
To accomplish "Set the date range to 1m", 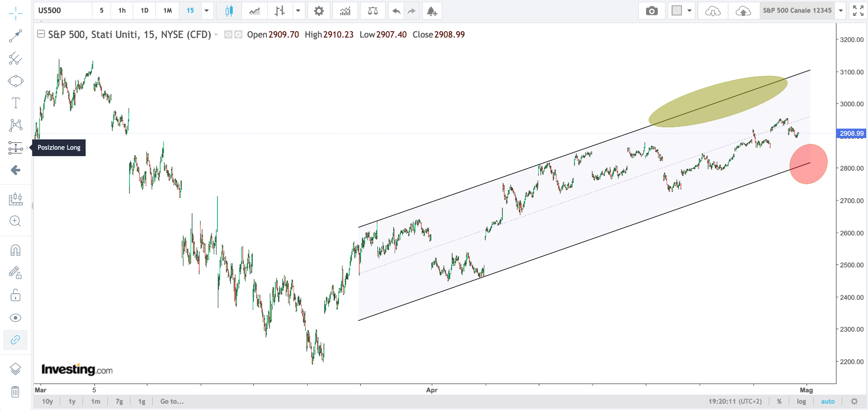I will tap(96, 401).
